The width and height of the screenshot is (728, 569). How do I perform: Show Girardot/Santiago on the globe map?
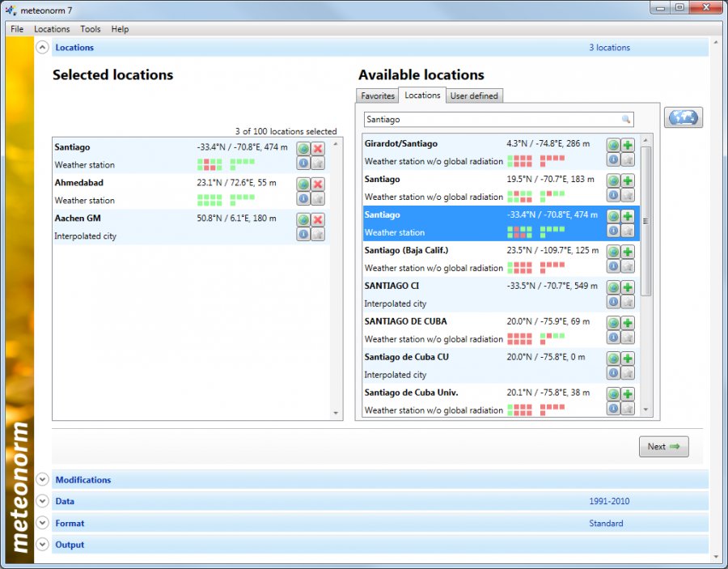click(613, 145)
